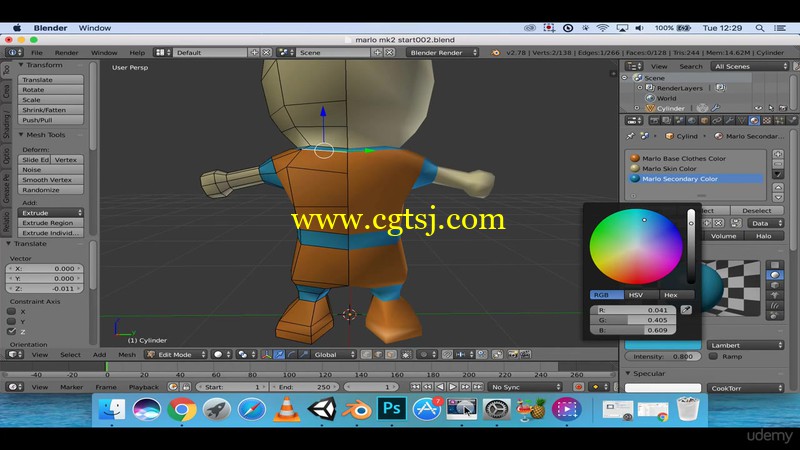Click the Translate button

[51, 80]
